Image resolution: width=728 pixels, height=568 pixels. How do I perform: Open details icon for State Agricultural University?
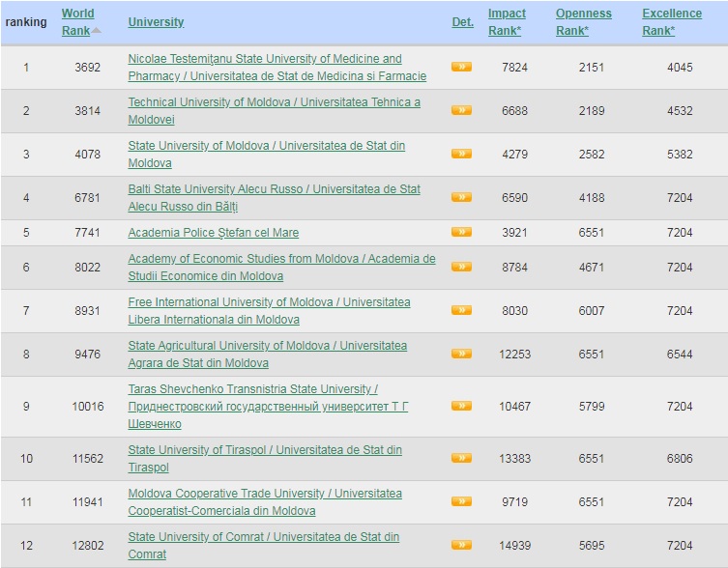[x=461, y=354]
